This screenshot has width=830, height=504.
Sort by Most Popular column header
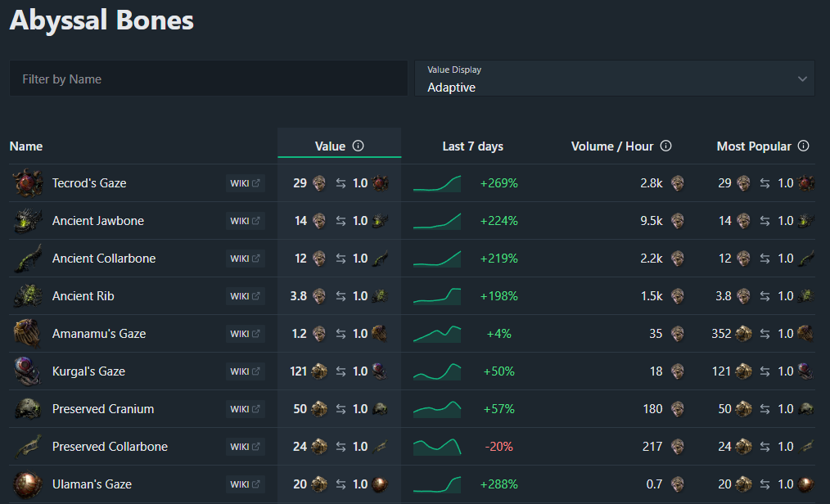click(754, 146)
